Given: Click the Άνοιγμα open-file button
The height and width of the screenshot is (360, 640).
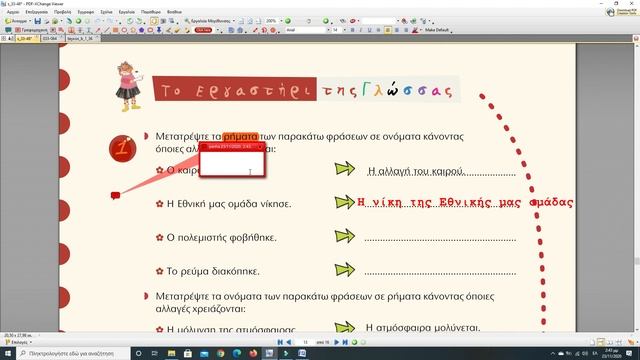Looking at the screenshot, I should click(x=17, y=21).
